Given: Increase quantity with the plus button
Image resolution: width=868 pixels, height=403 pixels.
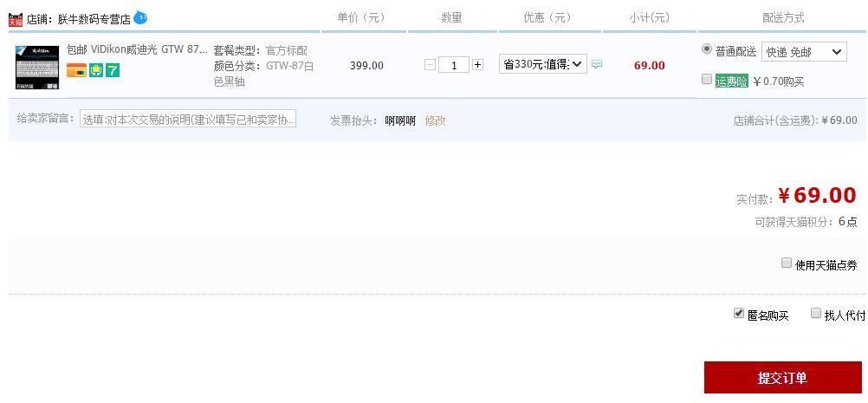Looking at the screenshot, I should (477, 65).
